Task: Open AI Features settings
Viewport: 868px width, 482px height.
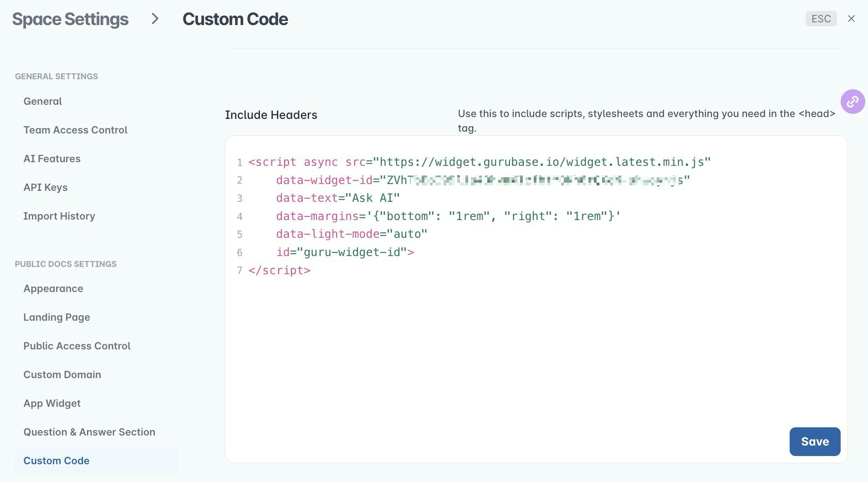Action: 52,159
